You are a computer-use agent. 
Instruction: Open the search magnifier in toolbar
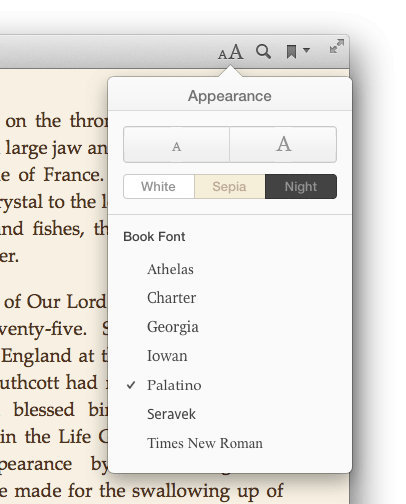click(263, 52)
